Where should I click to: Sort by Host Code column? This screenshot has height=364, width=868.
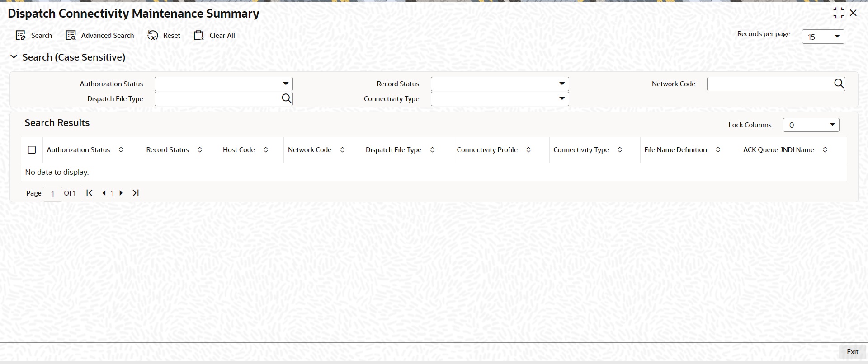coord(266,150)
